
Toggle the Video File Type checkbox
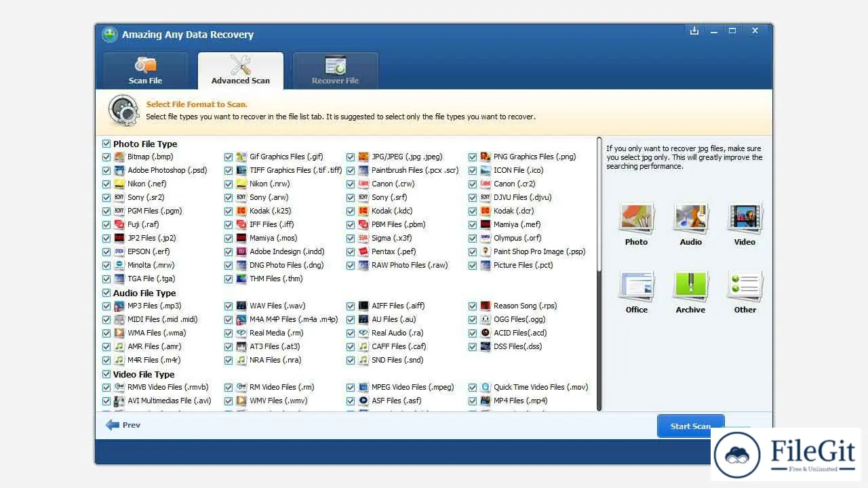106,374
